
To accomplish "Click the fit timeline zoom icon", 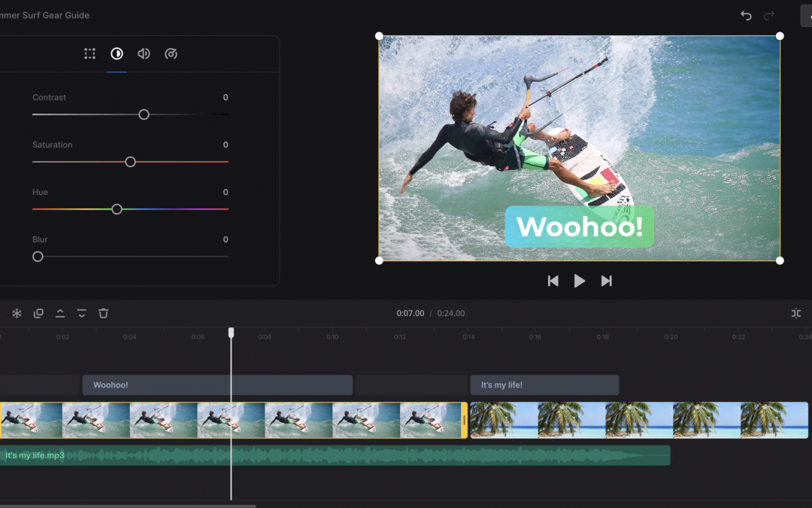I will coord(795,313).
